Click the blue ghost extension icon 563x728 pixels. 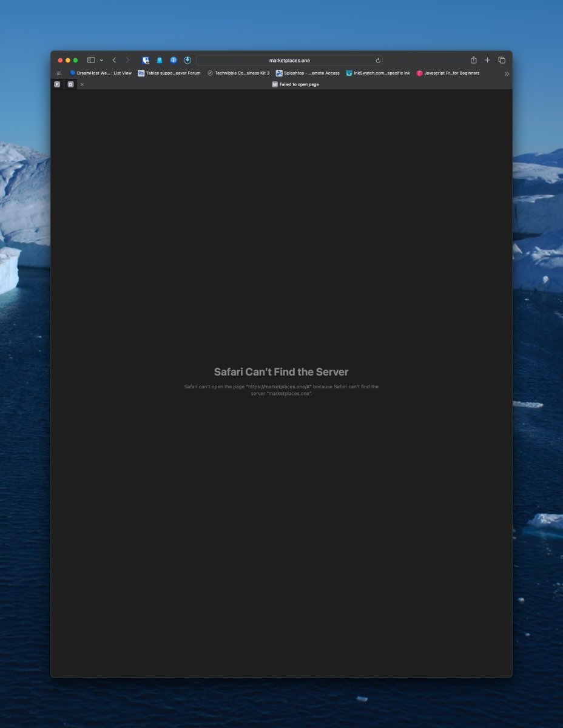click(160, 60)
